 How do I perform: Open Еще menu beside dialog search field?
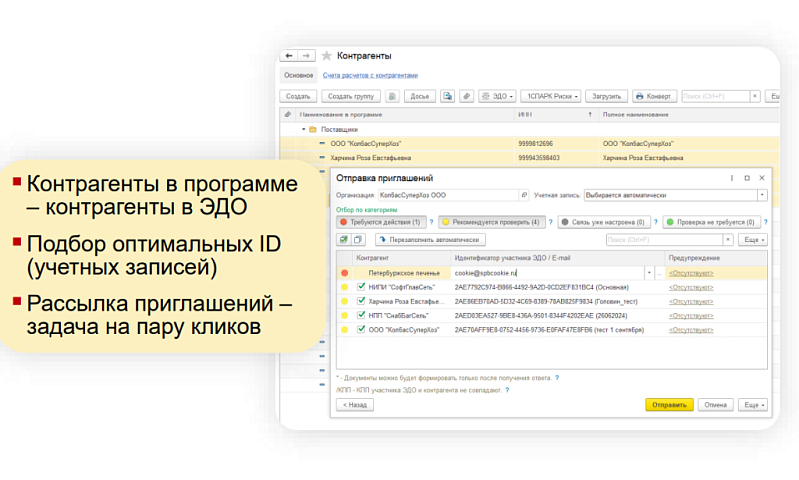(x=753, y=239)
